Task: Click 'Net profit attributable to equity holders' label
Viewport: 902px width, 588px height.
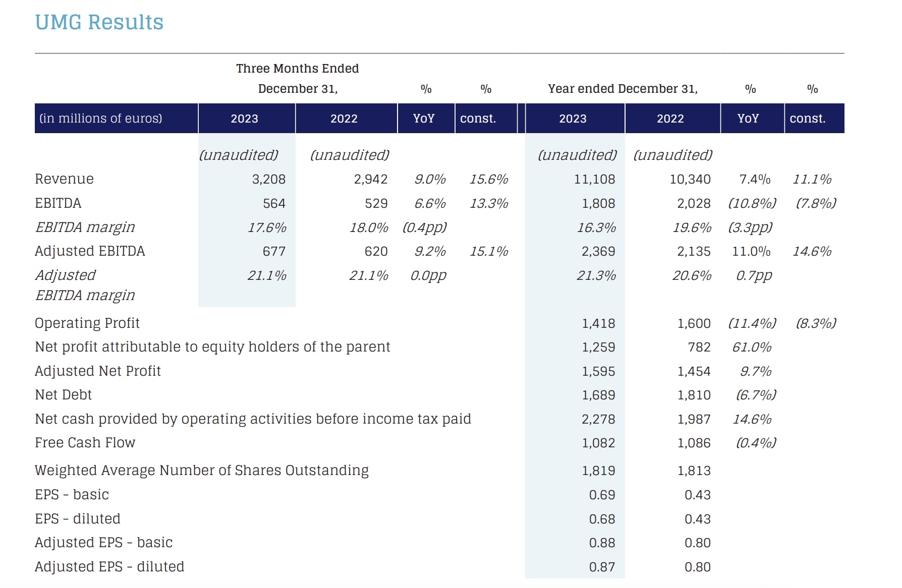Action: tap(212, 347)
